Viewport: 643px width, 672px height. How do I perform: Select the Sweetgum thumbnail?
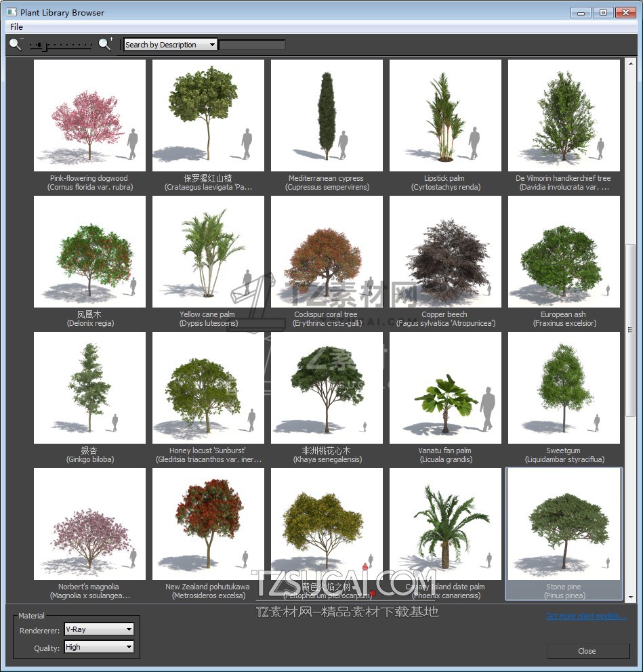click(564, 388)
